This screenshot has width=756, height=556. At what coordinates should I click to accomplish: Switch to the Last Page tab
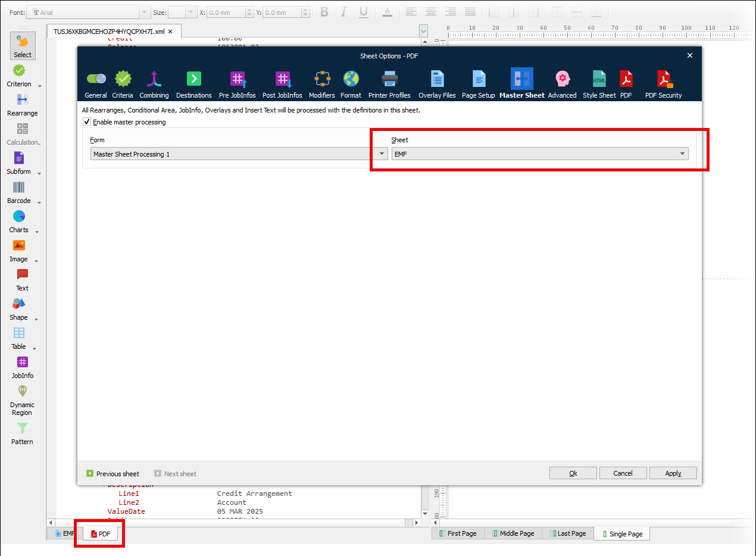567,533
